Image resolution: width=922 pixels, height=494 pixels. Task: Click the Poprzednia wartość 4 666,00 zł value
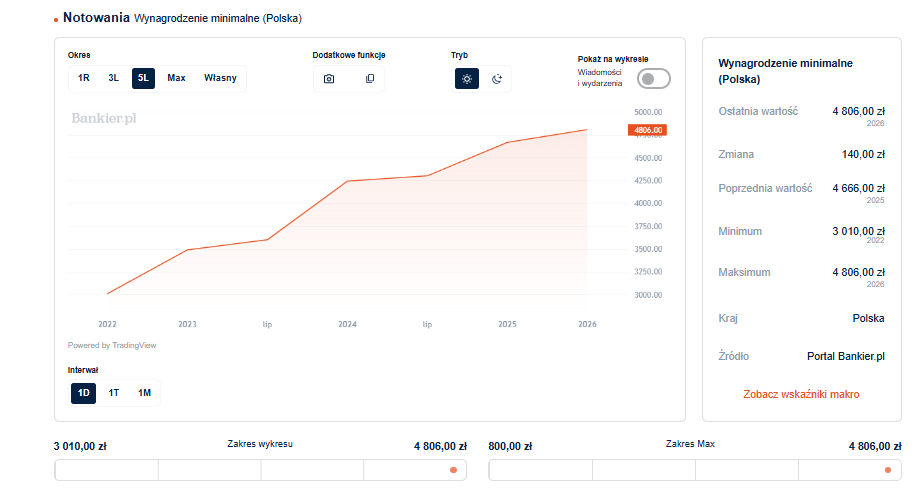point(858,188)
